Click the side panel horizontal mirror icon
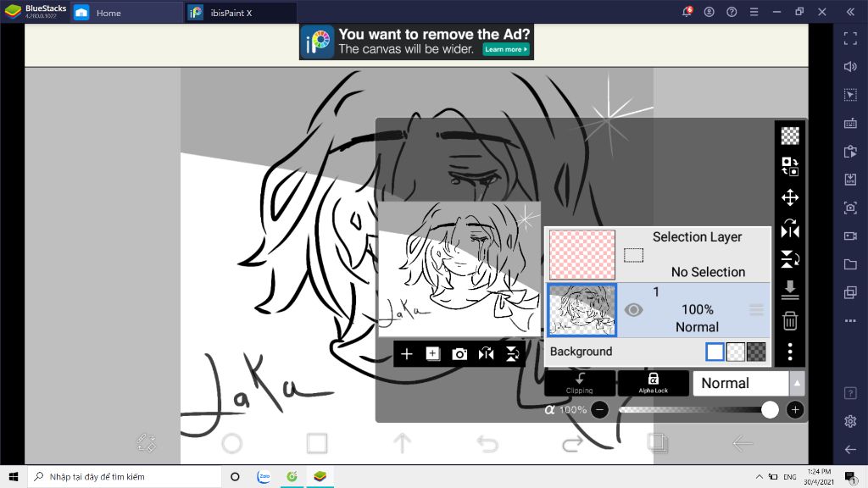 (x=790, y=228)
